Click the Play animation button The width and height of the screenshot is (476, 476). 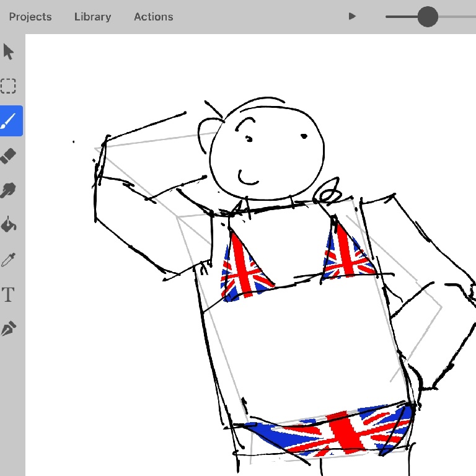pos(352,16)
